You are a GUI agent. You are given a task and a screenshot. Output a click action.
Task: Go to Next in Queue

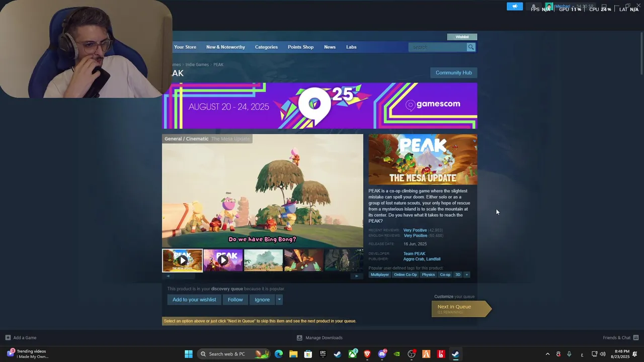pos(460,309)
